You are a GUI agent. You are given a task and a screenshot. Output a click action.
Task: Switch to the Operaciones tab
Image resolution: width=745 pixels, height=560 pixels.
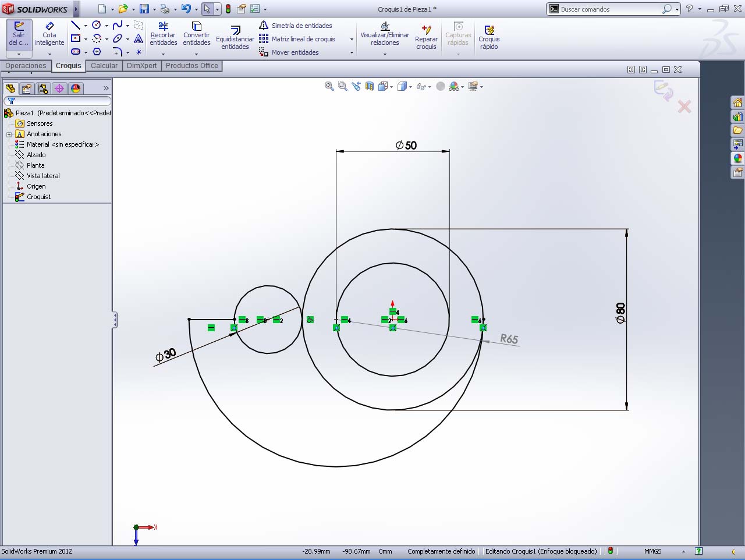[26, 66]
